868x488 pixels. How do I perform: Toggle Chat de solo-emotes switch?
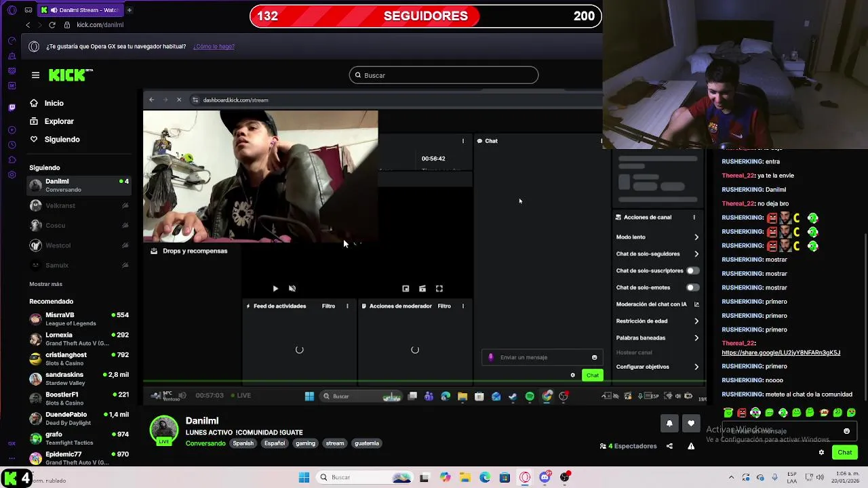[x=692, y=287]
